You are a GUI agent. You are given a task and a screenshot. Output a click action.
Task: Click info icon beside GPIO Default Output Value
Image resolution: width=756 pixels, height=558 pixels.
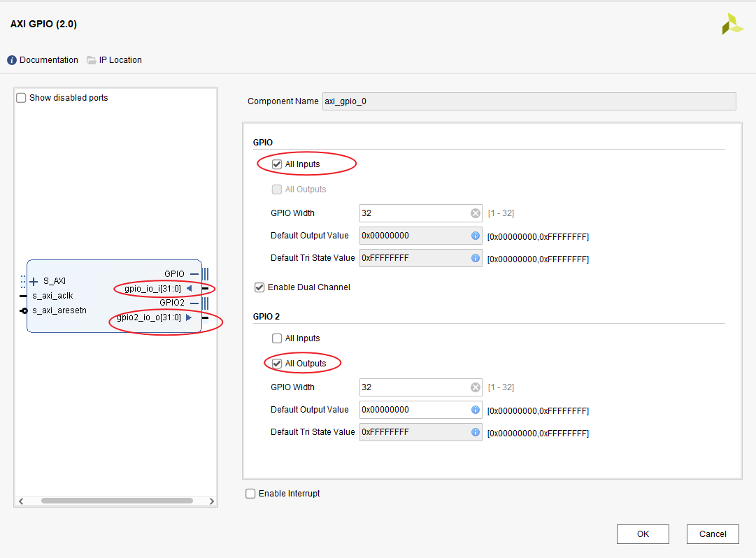[x=476, y=236]
